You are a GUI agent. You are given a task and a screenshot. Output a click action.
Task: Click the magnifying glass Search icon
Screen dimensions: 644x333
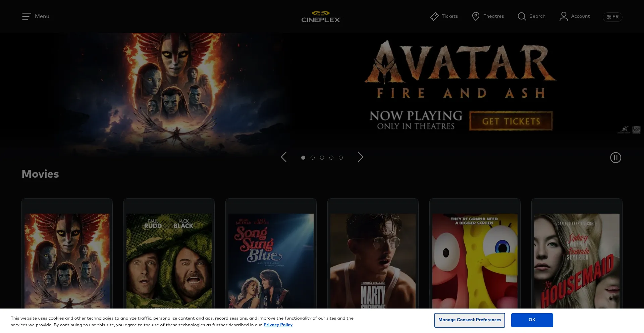click(522, 16)
